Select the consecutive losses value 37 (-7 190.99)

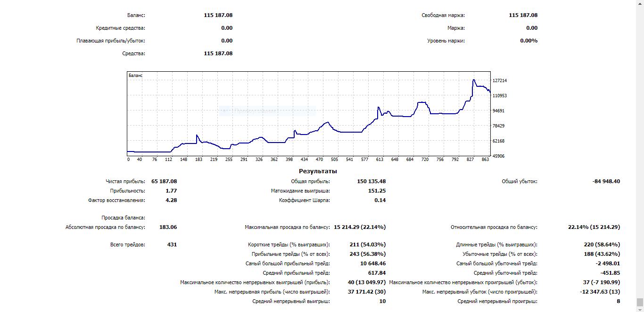602,282
